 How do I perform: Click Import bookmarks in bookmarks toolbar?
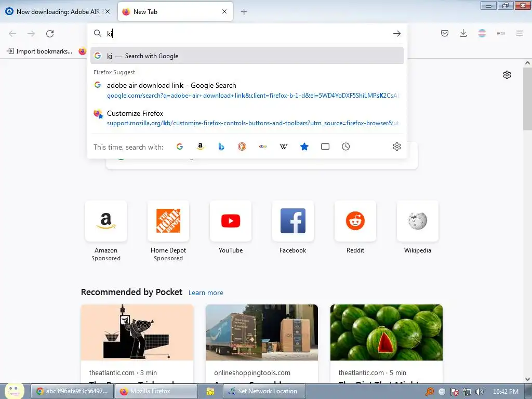(x=39, y=51)
